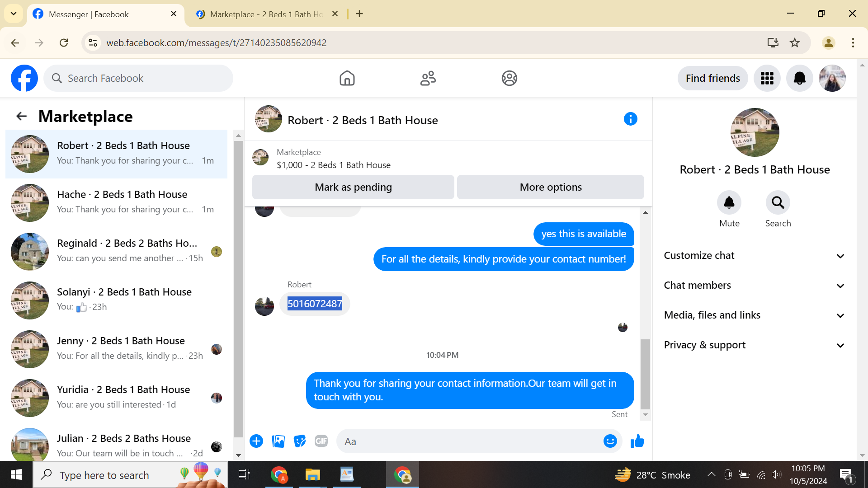
Task: Open the emoji picker in message box
Action: tap(610, 441)
